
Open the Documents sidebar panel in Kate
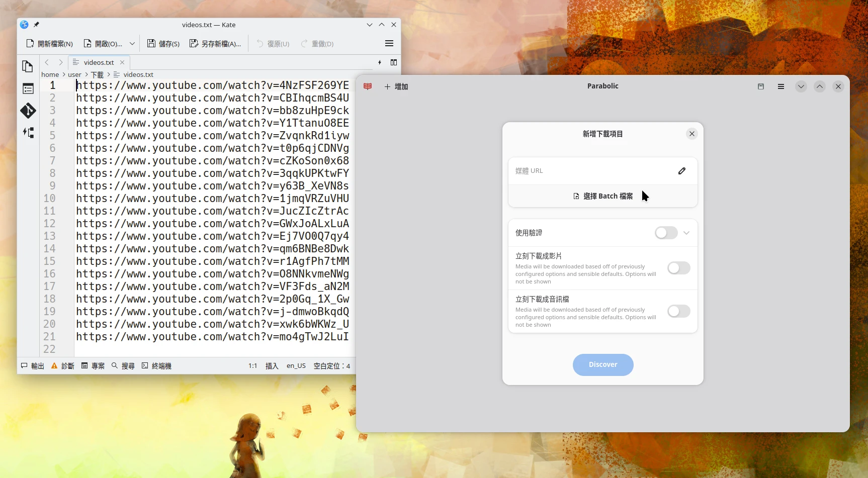tap(28, 66)
